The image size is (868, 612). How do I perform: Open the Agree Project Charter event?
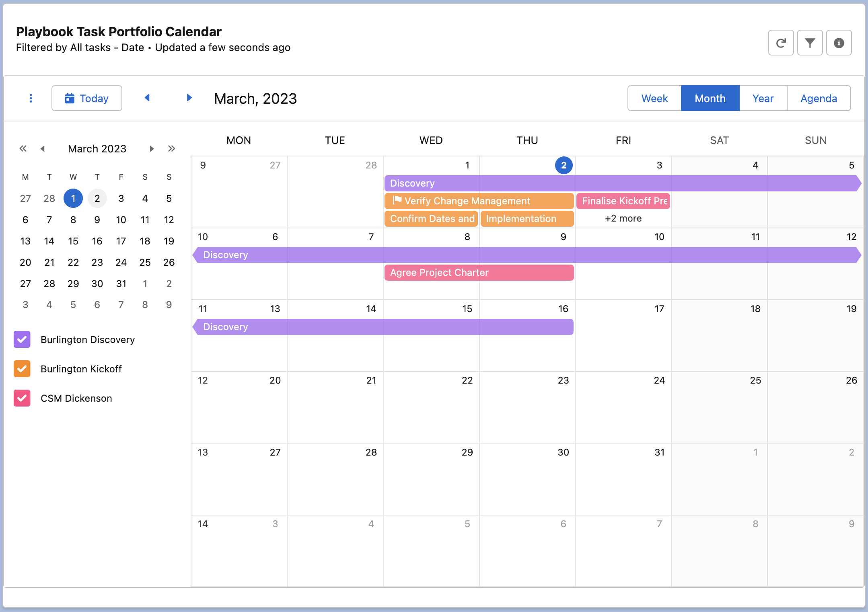(x=479, y=273)
